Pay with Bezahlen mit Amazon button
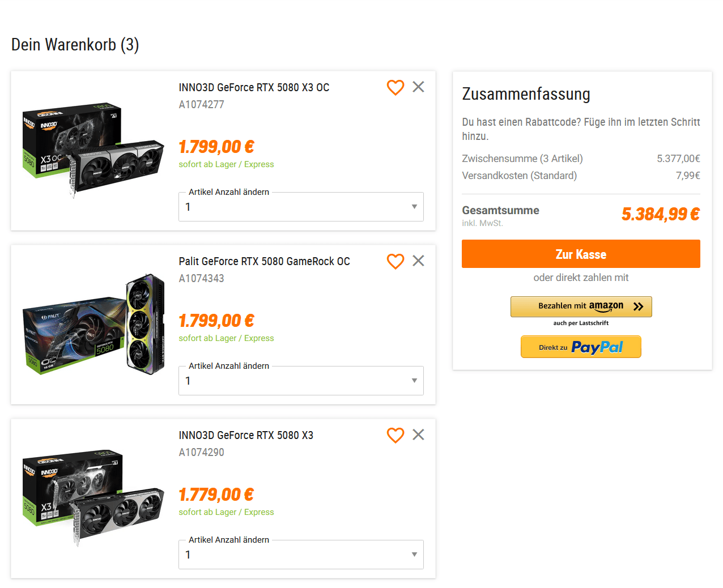Image resolution: width=723 pixels, height=588 pixels. [x=581, y=306]
